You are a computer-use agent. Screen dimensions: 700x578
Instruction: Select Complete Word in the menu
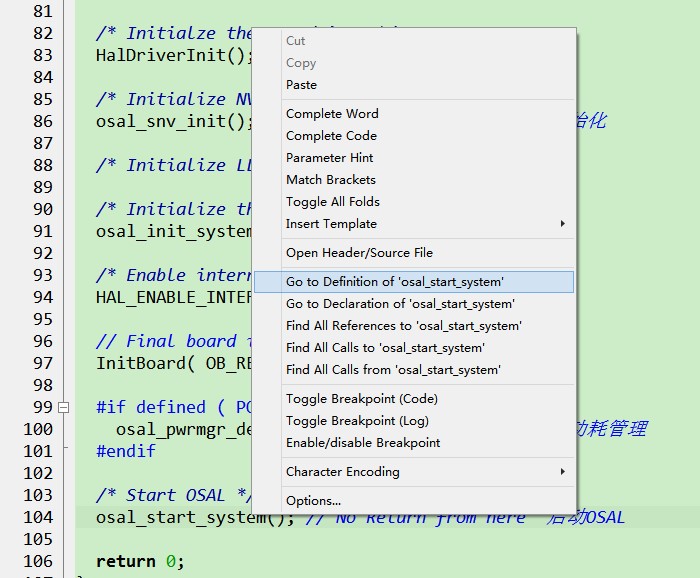pyautogui.click(x=414, y=114)
